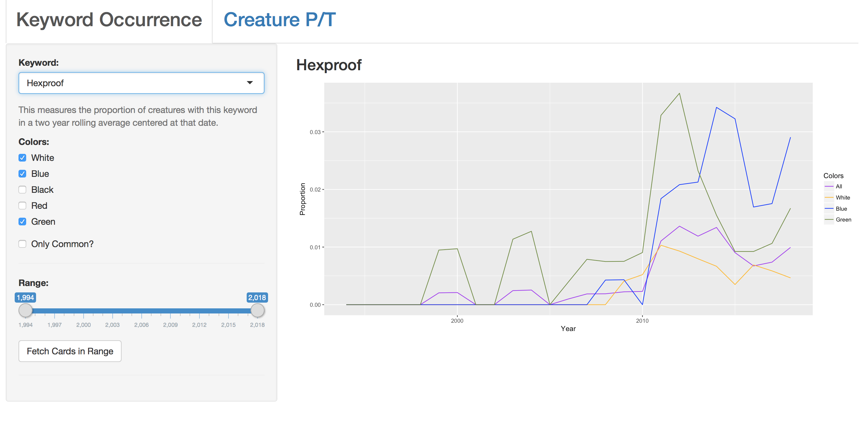
Task: Click the Colors legend title
Action: pyautogui.click(x=833, y=176)
